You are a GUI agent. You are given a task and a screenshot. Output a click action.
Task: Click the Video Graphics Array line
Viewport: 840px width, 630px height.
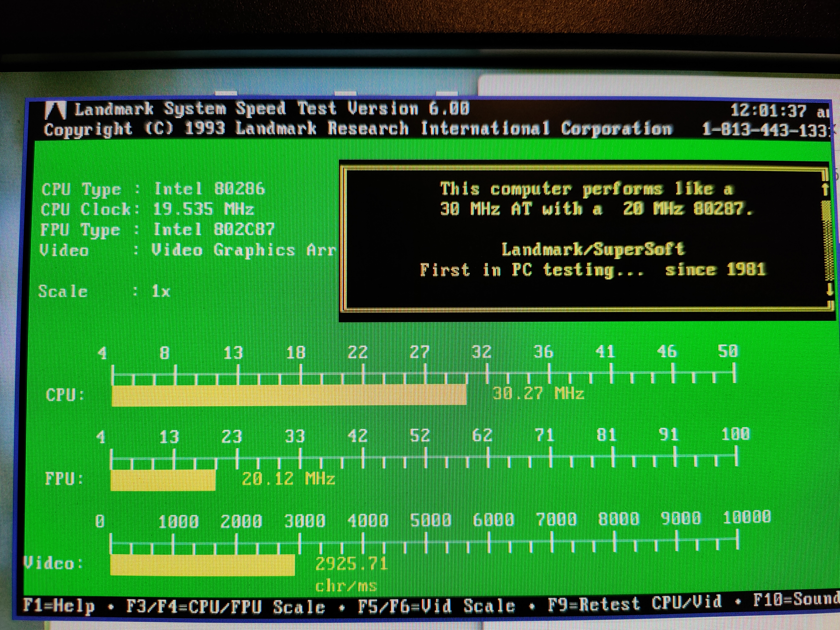(188, 250)
